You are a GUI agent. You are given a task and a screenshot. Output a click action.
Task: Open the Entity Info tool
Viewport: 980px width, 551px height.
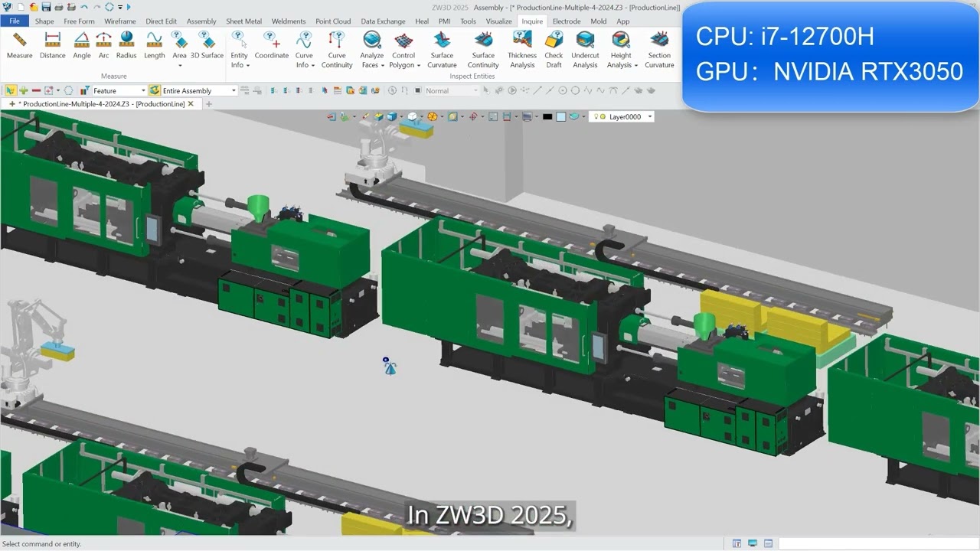pyautogui.click(x=239, y=50)
